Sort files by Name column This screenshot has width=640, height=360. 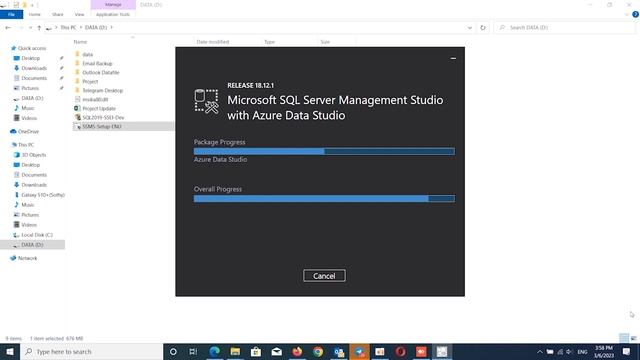point(80,42)
